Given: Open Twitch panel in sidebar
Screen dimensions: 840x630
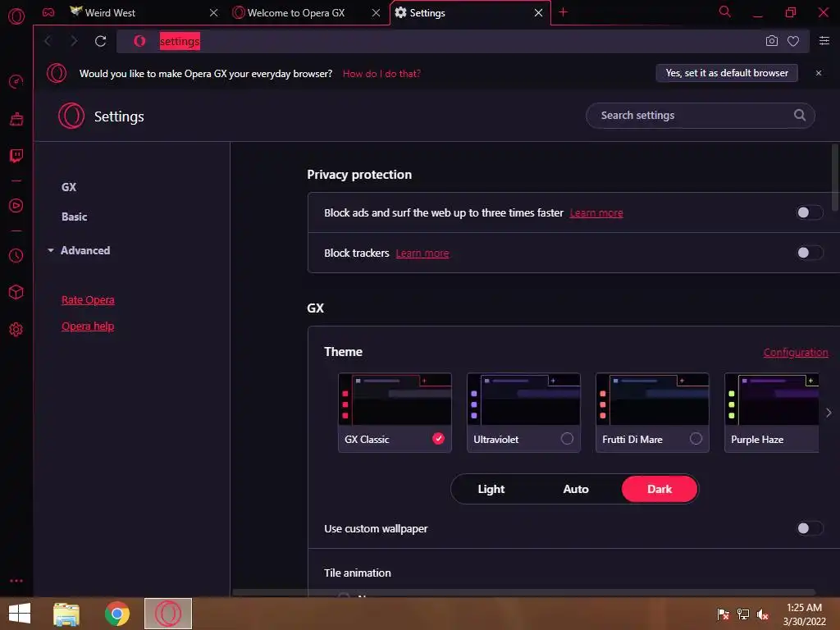Looking at the screenshot, I should click(x=16, y=156).
